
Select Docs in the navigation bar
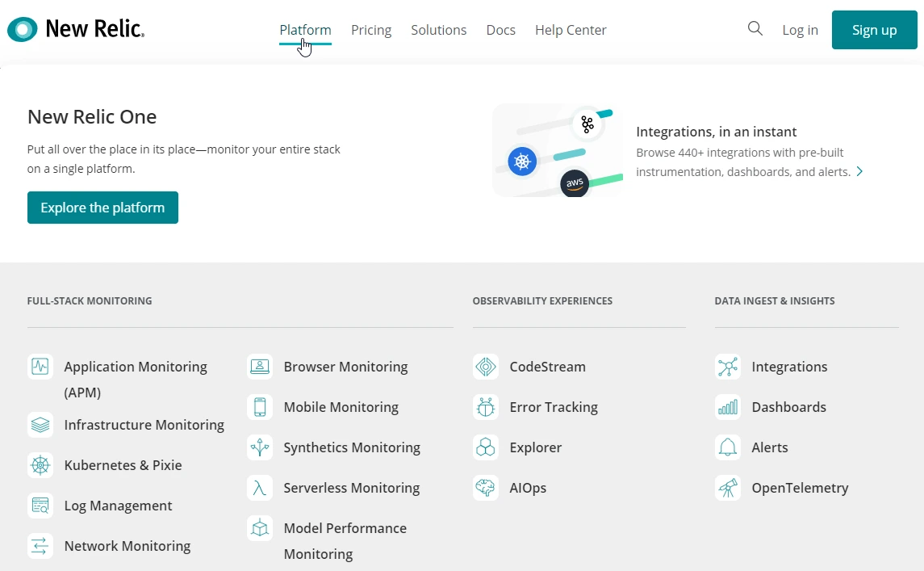[500, 30]
